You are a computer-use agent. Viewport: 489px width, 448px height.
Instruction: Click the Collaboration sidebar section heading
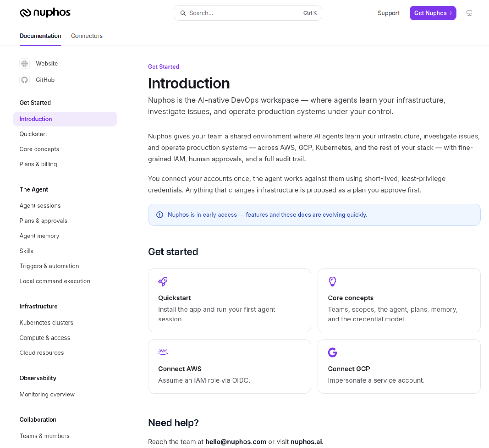(x=38, y=420)
